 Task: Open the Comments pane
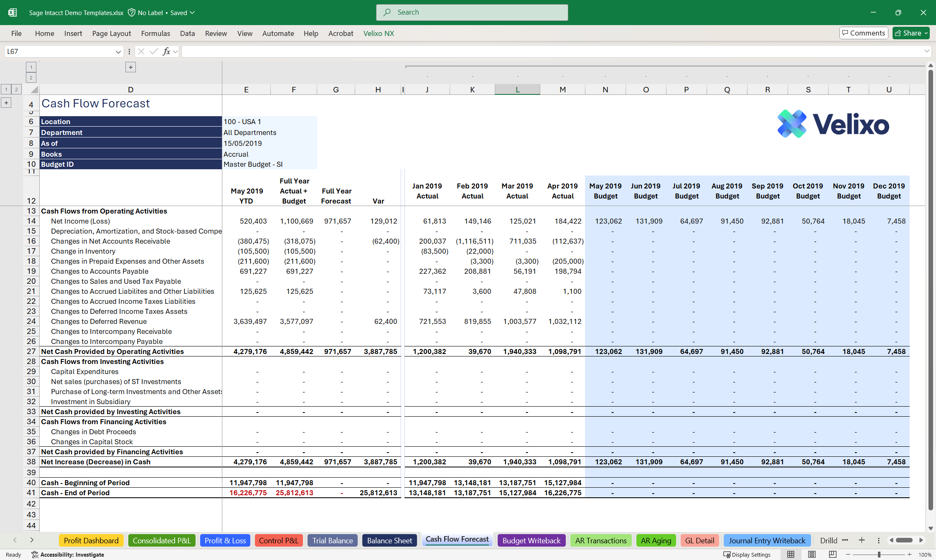tap(863, 33)
